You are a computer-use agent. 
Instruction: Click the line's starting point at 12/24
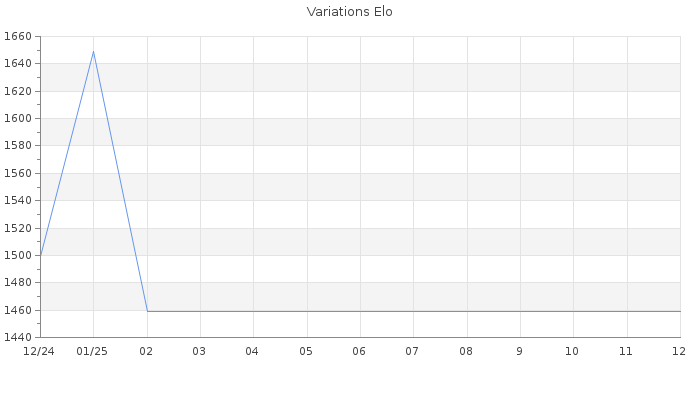tap(40, 256)
